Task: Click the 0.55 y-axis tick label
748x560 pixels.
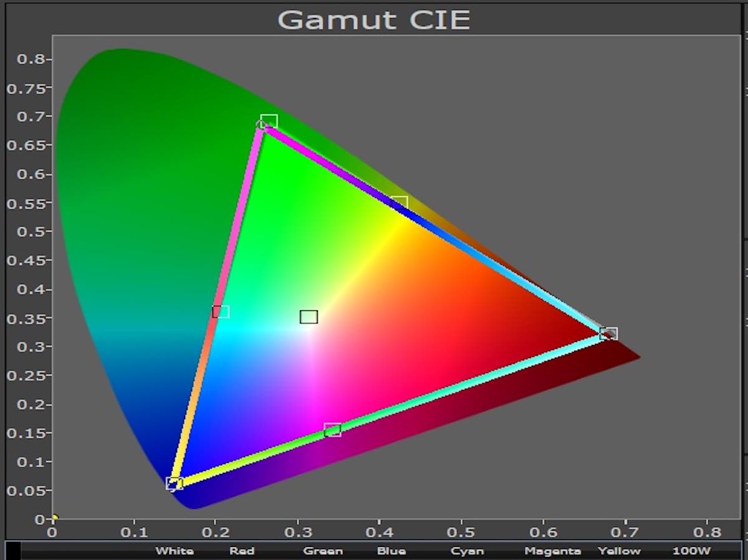Action: point(25,203)
